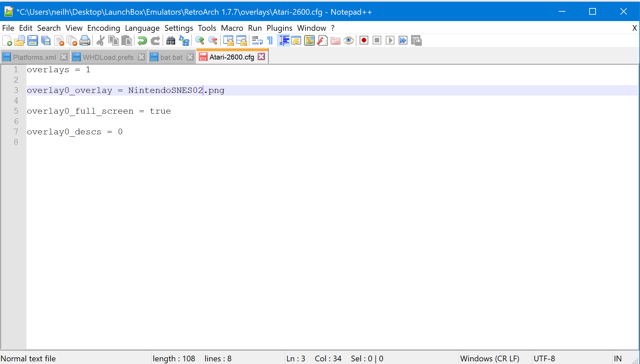
Task: Open the Replace tool icon
Action: [184, 40]
